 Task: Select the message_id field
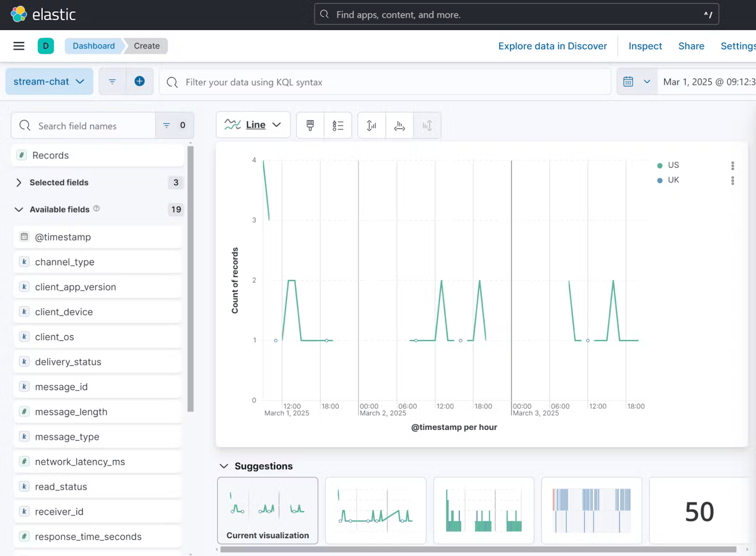(x=98, y=387)
